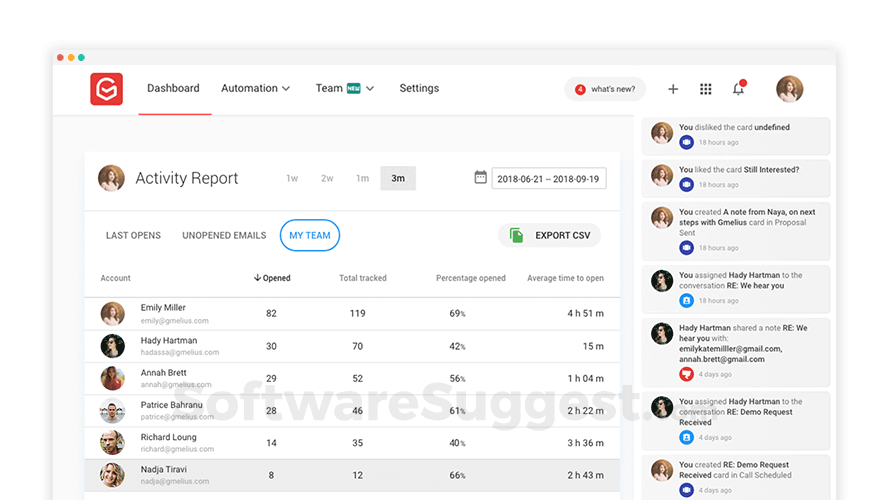
Task: Click Hady Hartman's 42% value
Action: 457,346
